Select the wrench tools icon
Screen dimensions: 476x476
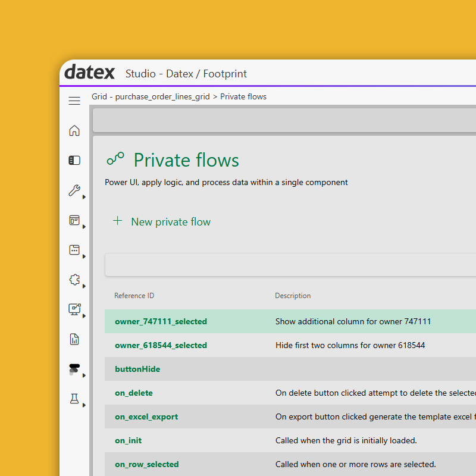[x=74, y=190]
